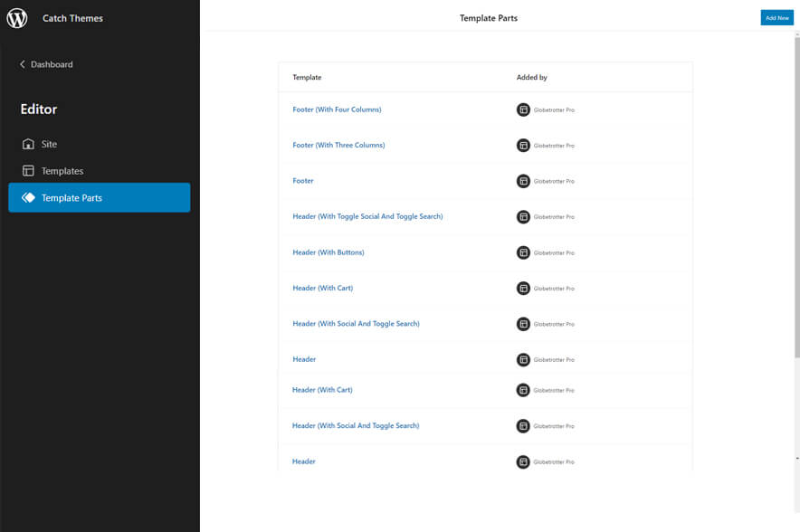Click the back arrow beside Dashboard
Image resolution: width=800 pixels, height=532 pixels.
pos(22,63)
